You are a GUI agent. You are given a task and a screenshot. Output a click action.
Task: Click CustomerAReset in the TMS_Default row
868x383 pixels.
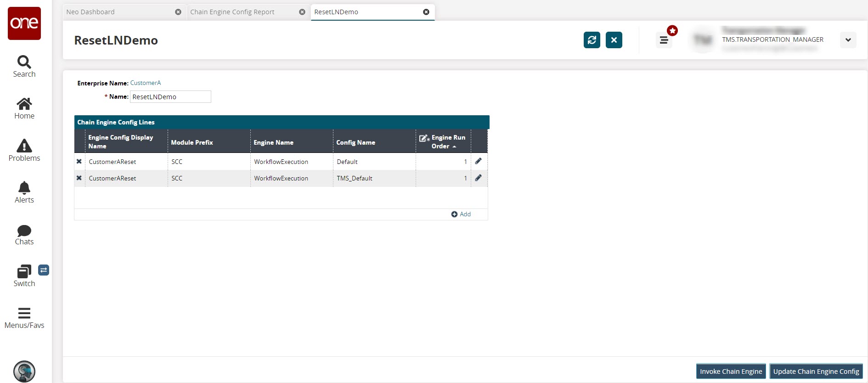pos(113,178)
